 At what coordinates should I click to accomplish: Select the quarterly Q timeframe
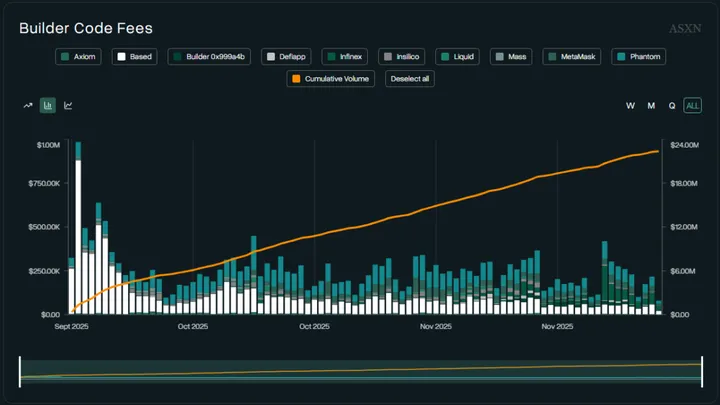pos(672,105)
